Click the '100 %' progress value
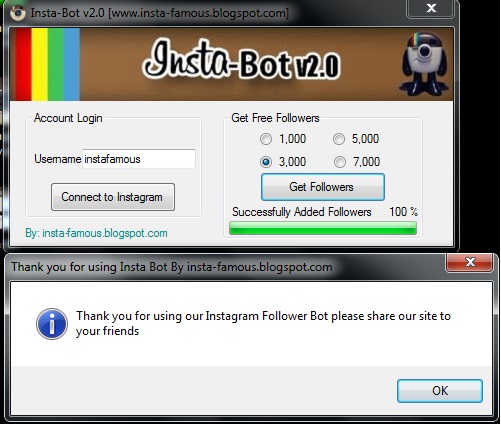The image size is (501, 424). [403, 211]
